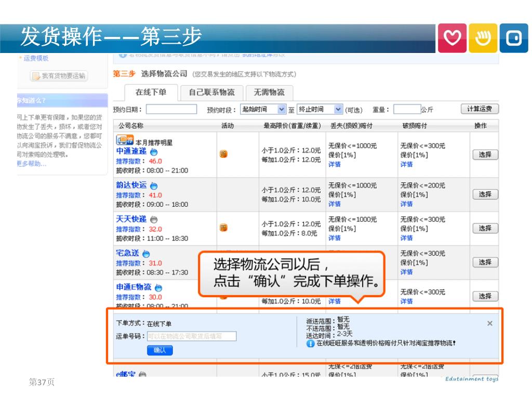The image size is (532, 399).
Task: Close the order confirmation panel
Action: point(489,323)
